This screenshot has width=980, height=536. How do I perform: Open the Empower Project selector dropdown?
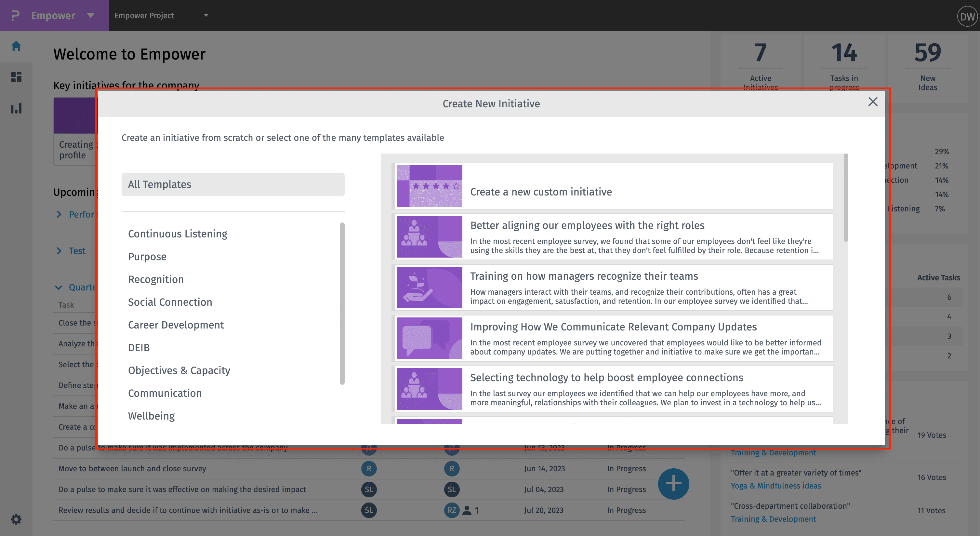point(206,16)
